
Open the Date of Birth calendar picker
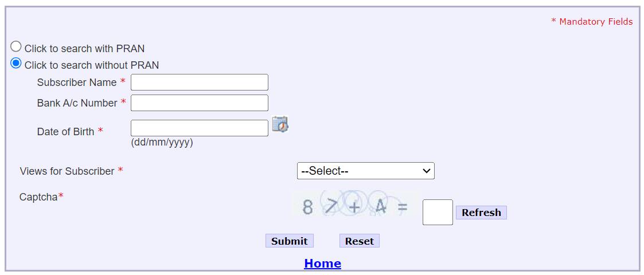tap(280, 124)
